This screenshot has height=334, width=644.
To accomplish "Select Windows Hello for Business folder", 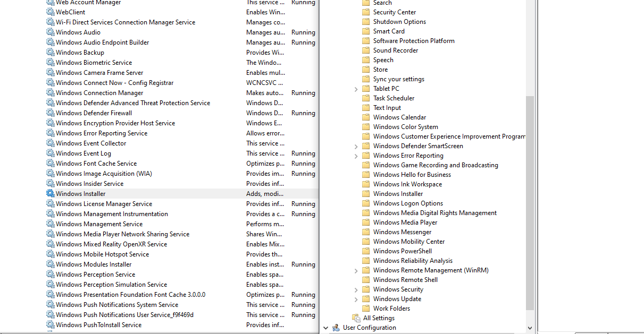I will [412, 175].
